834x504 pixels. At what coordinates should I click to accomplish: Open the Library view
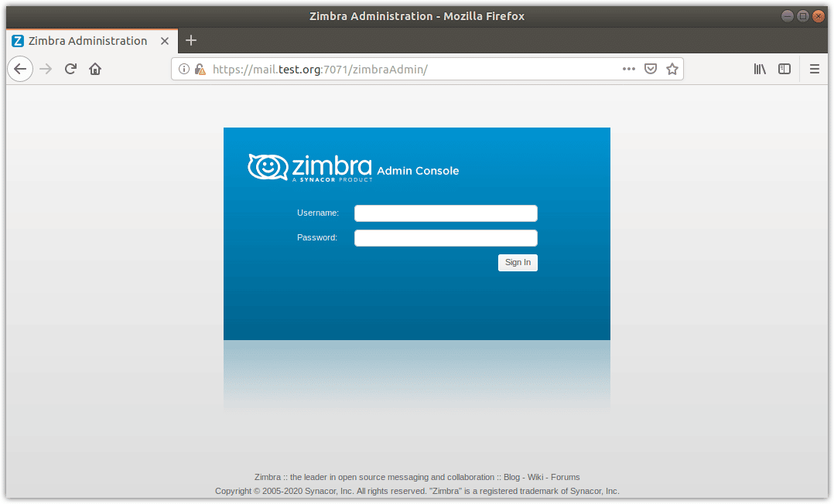760,69
